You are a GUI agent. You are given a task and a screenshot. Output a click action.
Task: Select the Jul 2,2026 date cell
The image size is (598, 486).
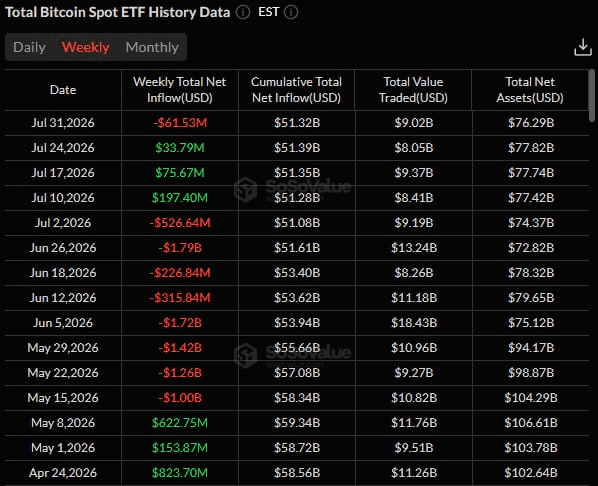coord(63,223)
